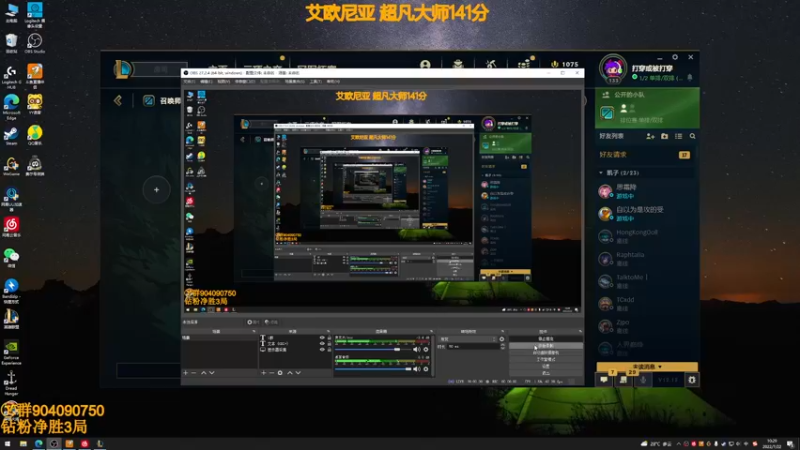Move the scene up in OBS
800x450 pixels.
pyautogui.click(x=204, y=373)
